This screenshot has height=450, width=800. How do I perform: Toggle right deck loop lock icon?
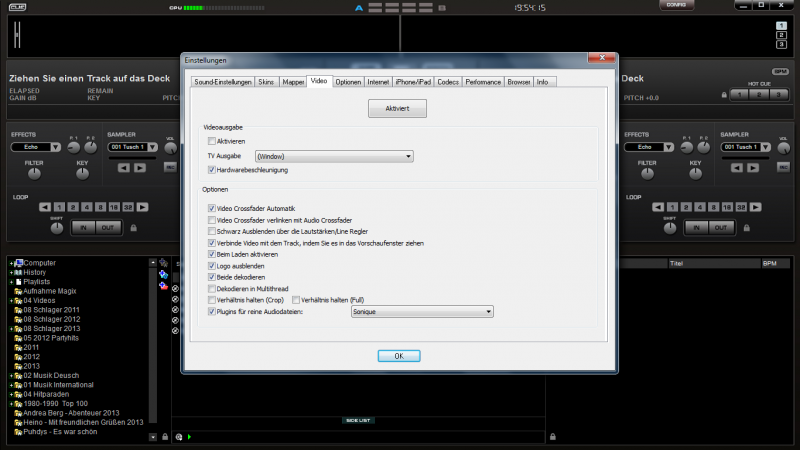pyautogui.click(x=747, y=228)
